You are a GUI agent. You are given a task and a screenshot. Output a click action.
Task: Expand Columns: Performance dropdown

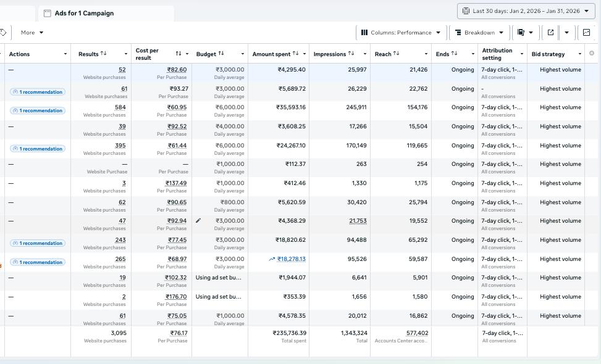pos(401,32)
